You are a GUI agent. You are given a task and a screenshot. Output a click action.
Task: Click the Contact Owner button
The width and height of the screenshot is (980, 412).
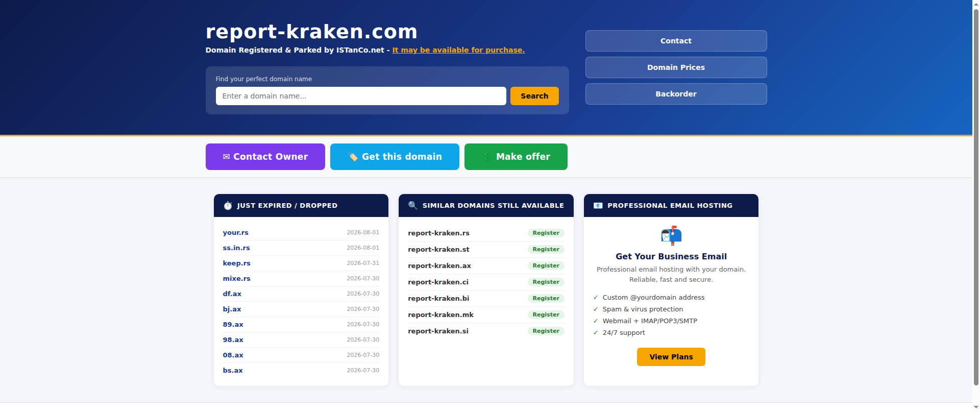pos(265,157)
